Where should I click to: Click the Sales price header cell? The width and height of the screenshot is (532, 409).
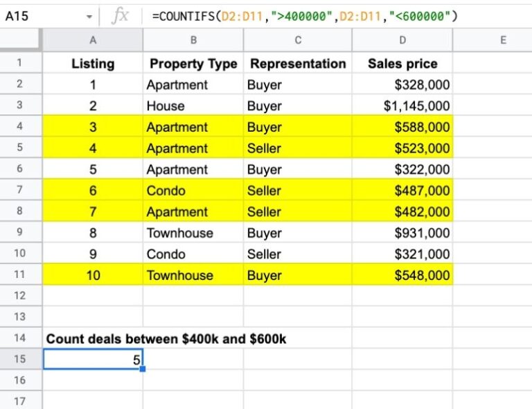coord(402,64)
